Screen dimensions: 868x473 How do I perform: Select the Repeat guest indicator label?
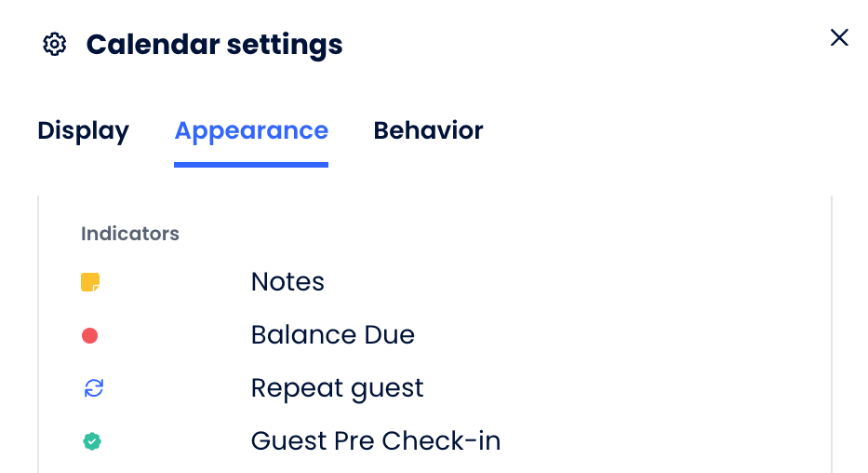pyautogui.click(x=337, y=388)
